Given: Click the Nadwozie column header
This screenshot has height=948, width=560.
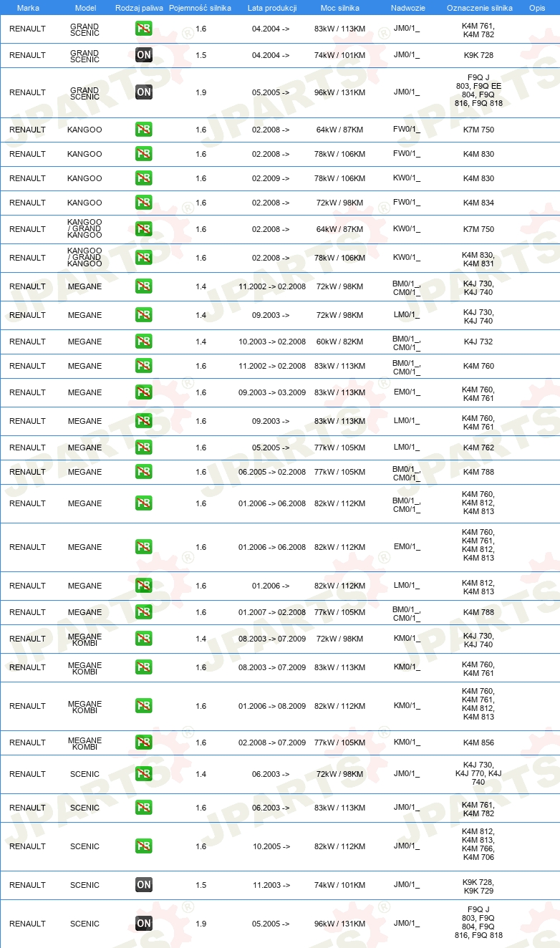Looking at the screenshot, I should pyautogui.click(x=407, y=7).
